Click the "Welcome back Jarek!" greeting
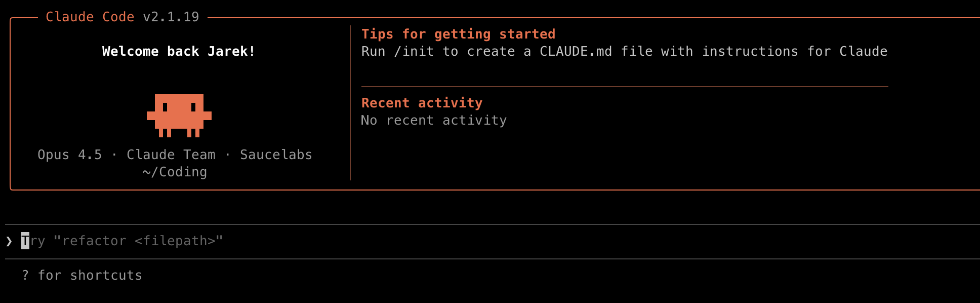This screenshot has height=303, width=980. [179, 51]
